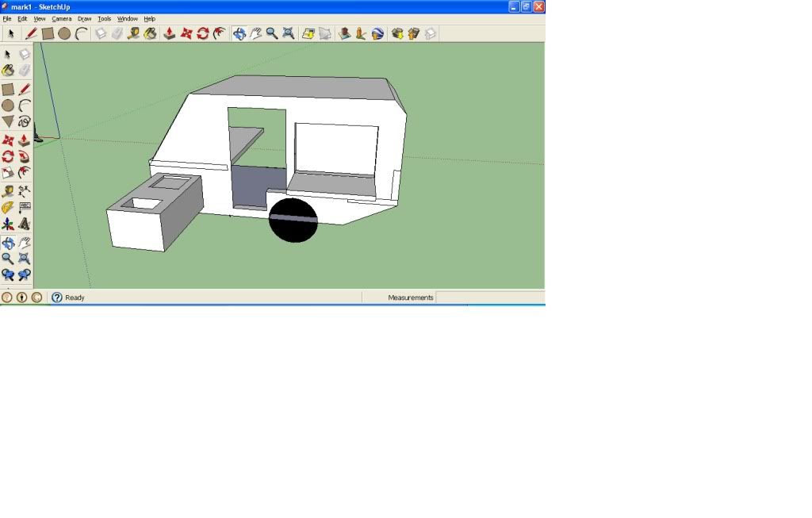Screen dimensions: 812x518
Task: Select Paint Bucket in left palette
Action: click(x=8, y=71)
